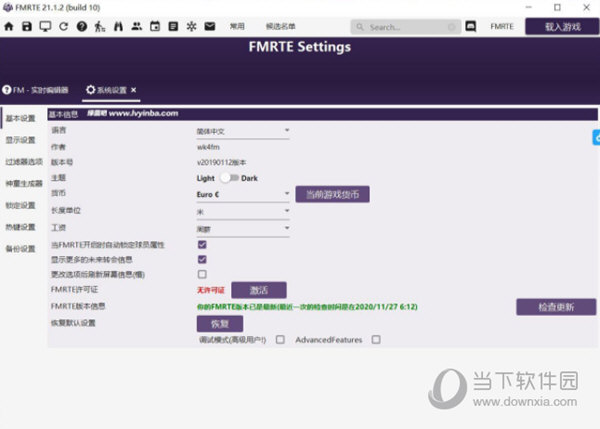This screenshot has width=600, height=429.
Task: Click the gear icon on settings tab
Action: click(91, 90)
